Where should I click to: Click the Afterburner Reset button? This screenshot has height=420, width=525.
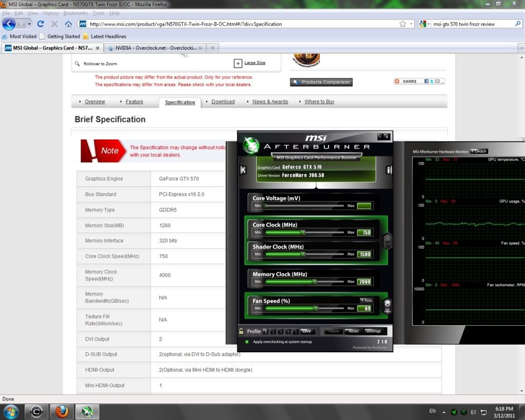click(353, 331)
